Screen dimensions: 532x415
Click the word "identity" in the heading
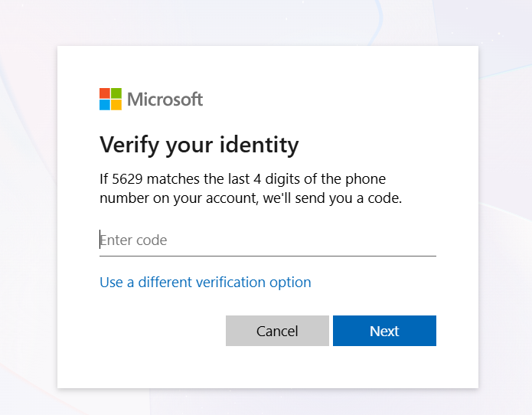259,144
